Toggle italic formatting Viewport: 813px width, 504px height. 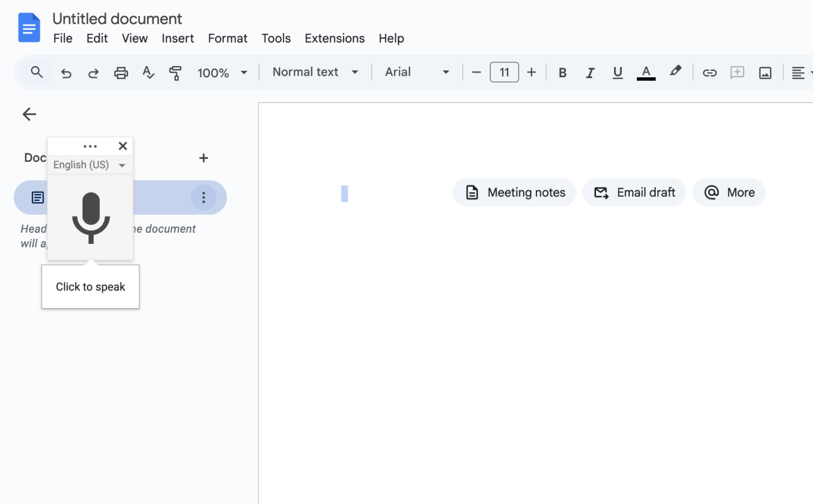pos(590,72)
